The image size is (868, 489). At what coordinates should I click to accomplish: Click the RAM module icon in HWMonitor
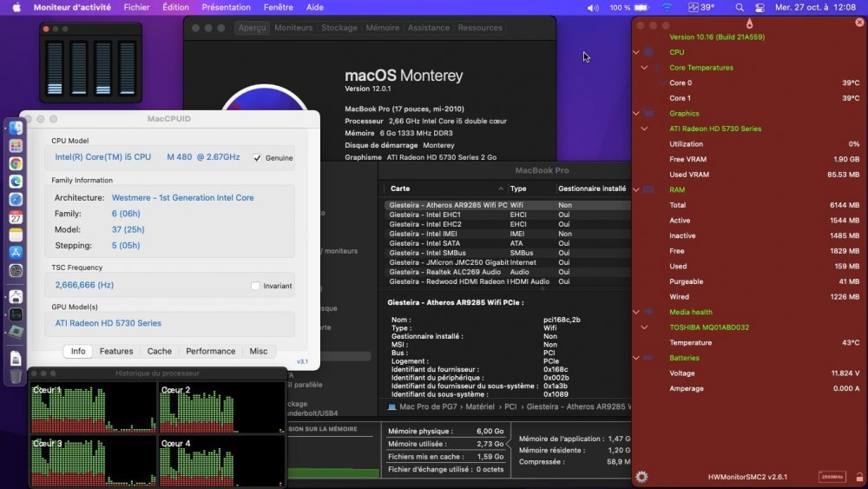648,189
